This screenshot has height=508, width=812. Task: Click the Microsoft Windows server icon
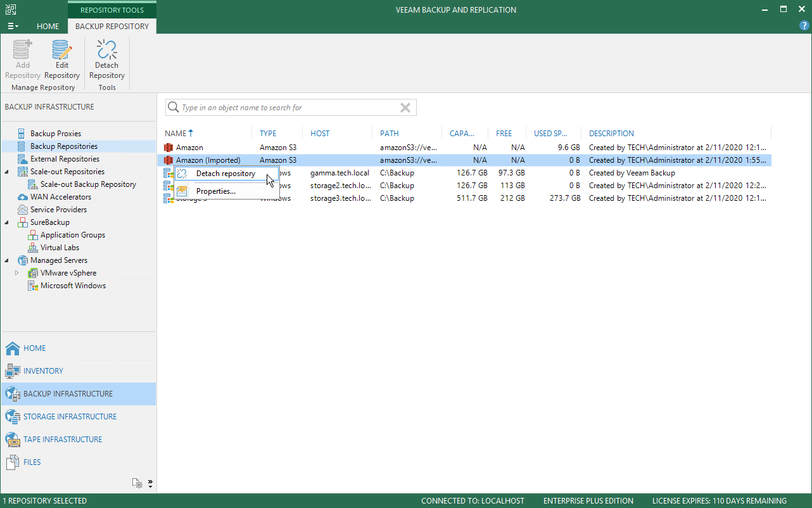click(x=33, y=286)
